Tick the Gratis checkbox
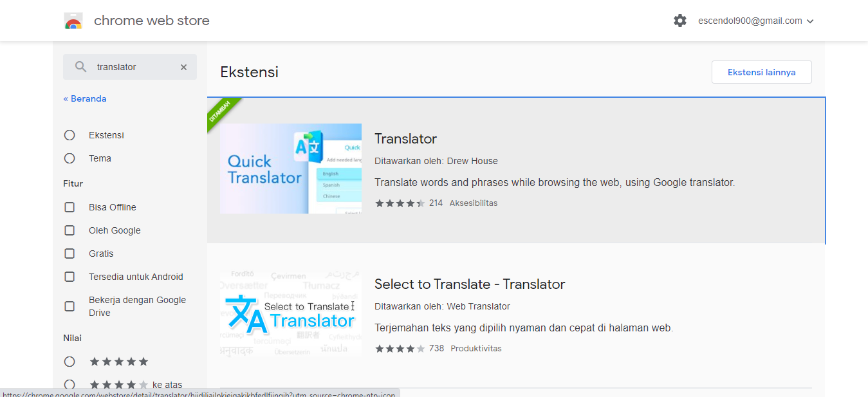 [69, 254]
